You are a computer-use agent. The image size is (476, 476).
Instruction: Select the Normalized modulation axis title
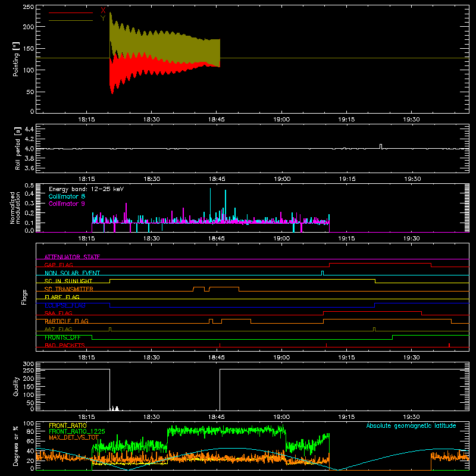[x=14, y=208]
